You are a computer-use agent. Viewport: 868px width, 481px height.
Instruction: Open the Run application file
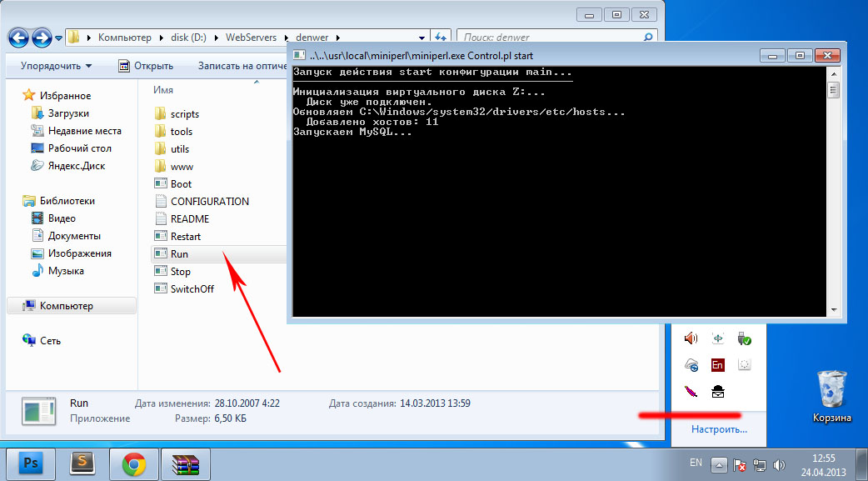(x=179, y=253)
